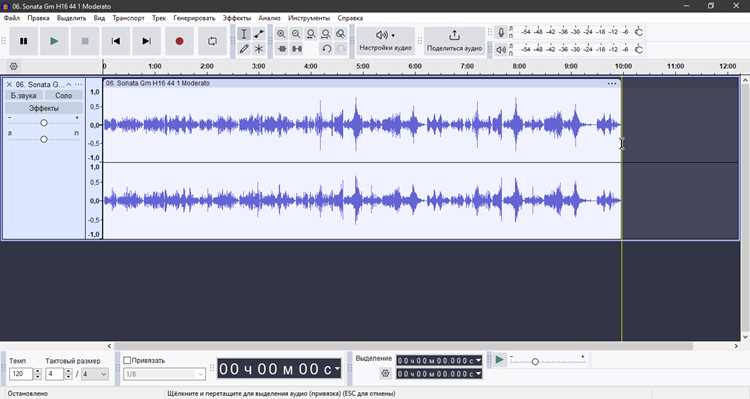Click Trim audio outside selection icon

point(282,49)
